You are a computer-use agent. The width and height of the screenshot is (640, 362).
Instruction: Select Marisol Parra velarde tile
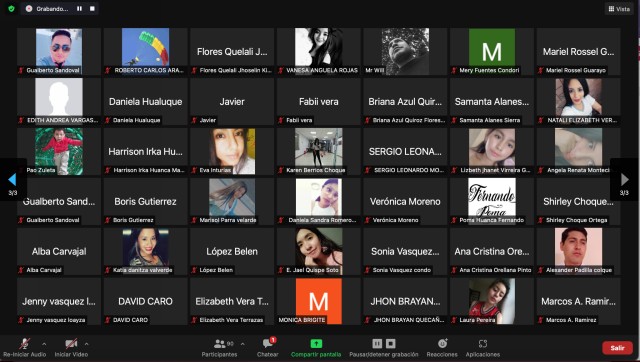click(232, 202)
